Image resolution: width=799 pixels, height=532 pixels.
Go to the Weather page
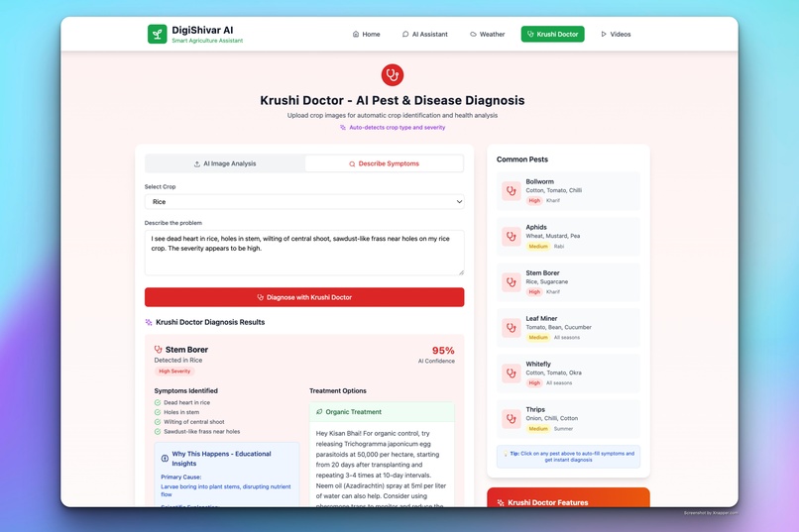tap(487, 34)
